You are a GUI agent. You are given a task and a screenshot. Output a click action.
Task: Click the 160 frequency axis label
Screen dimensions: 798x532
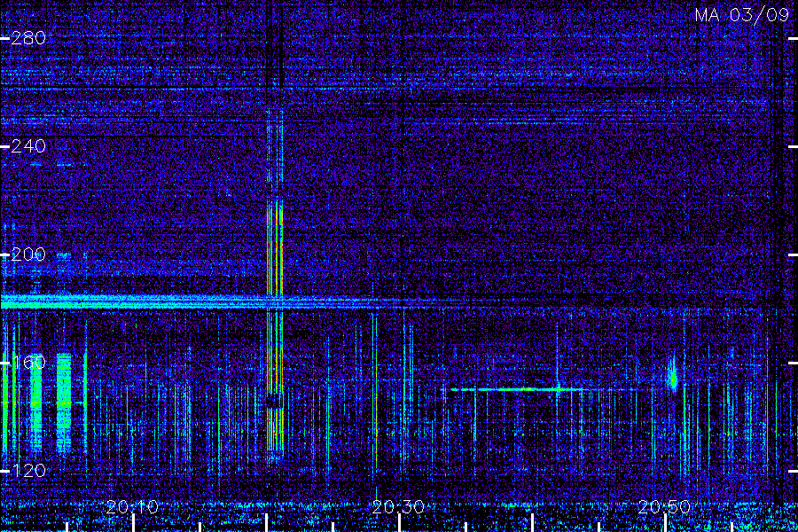tap(28, 363)
